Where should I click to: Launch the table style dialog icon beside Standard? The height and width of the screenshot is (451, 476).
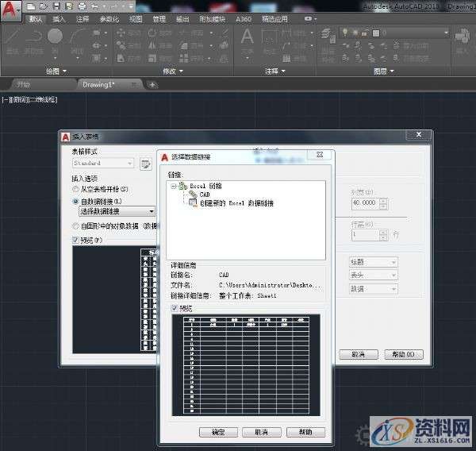click(146, 164)
